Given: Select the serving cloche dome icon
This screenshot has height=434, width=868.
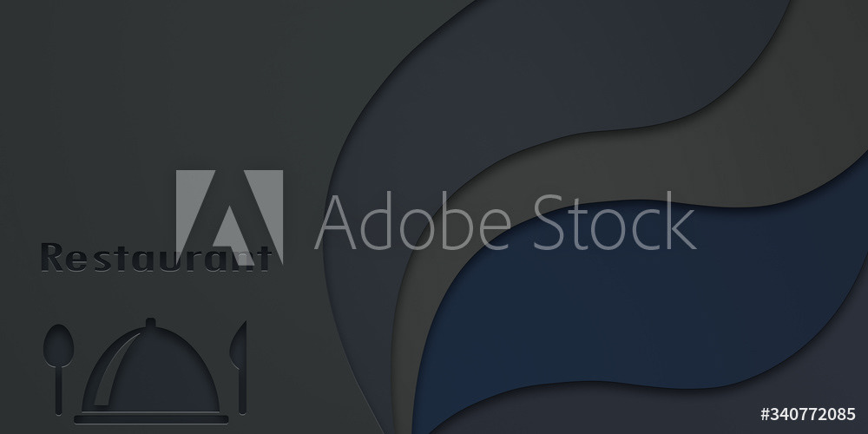Looking at the screenshot, I should [150, 367].
